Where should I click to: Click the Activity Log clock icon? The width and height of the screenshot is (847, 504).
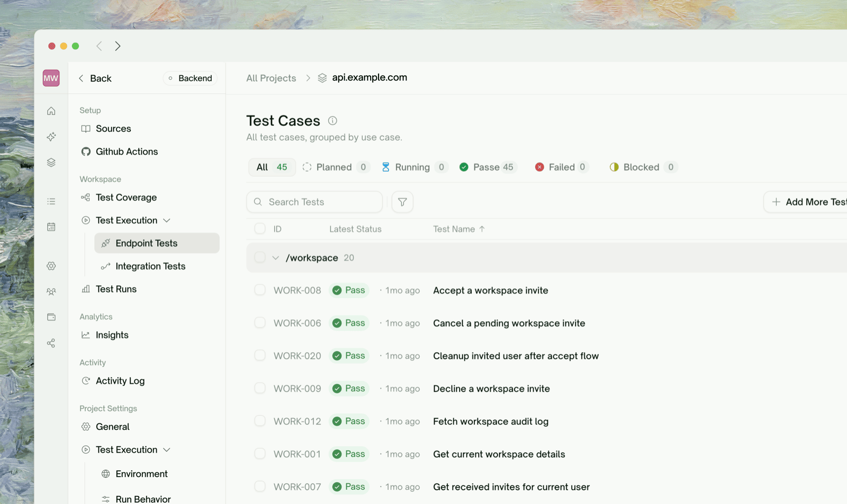pyautogui.click(x=86, y=381)
